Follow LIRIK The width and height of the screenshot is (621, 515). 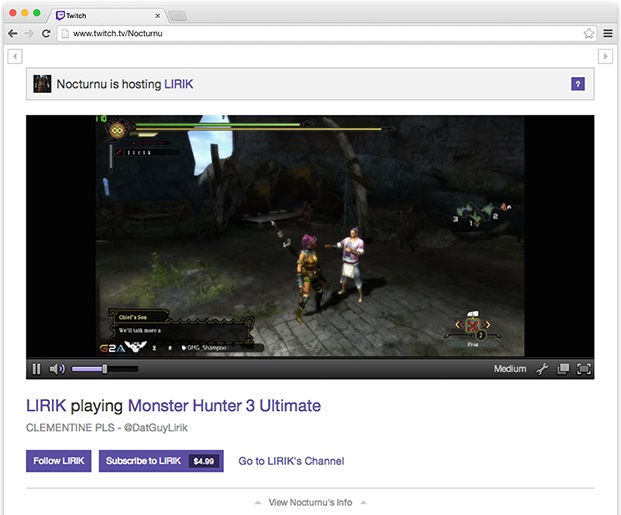point(59,461)
